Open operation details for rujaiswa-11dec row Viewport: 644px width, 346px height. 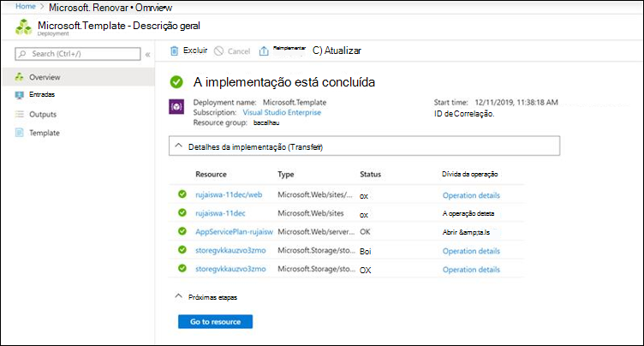tap(468, 213)
